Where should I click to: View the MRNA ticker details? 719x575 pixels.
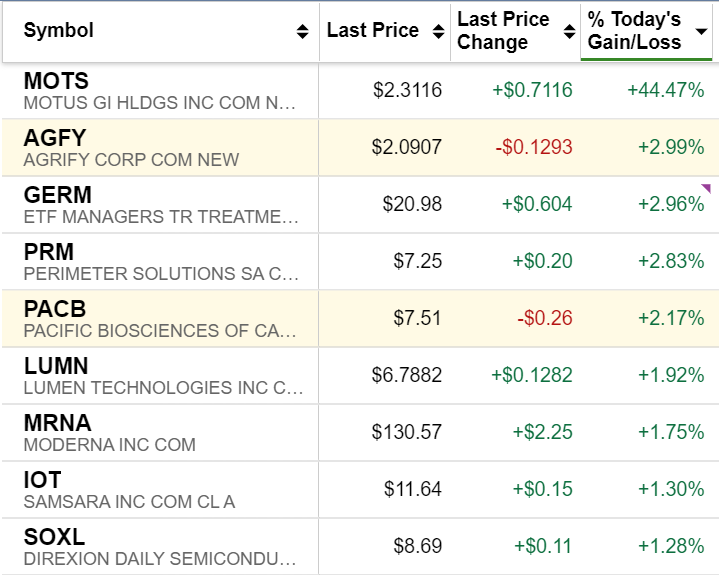(x=57, y=423)
